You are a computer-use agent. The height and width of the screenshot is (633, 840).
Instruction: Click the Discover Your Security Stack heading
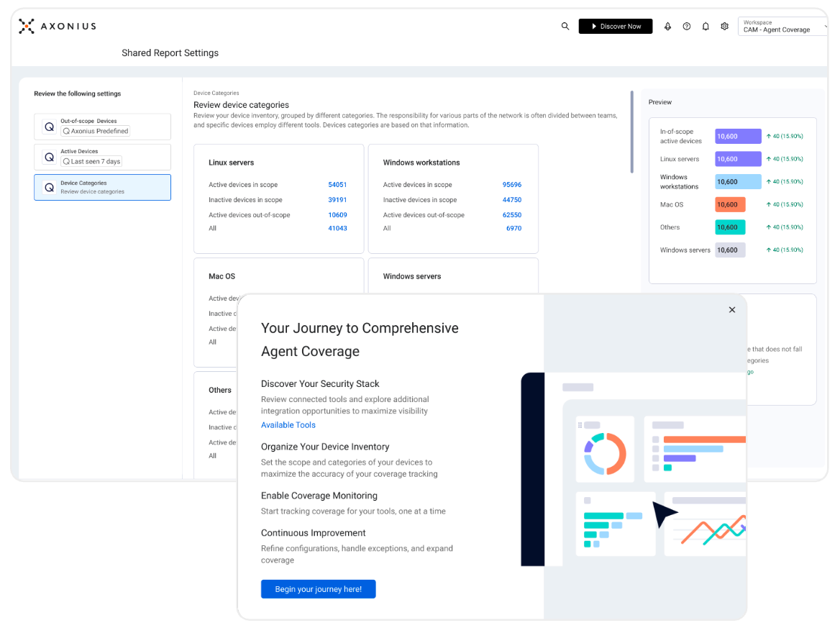(320, 384)
